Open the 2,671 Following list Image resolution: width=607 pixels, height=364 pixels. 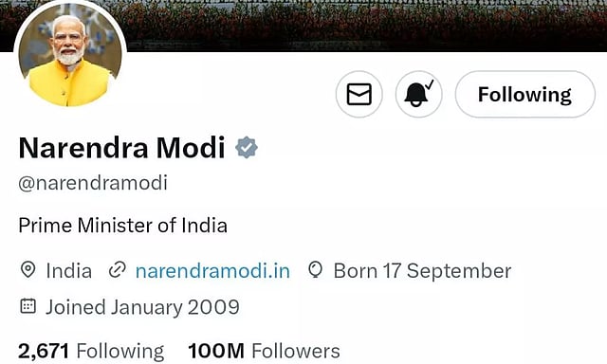pos(91,352)
